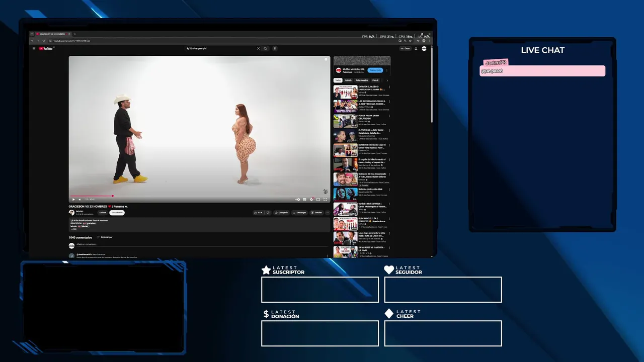This screenshot has width=644, height=362.
Task: Like the video with thumbs up
Action: click(x=259, y=213)
